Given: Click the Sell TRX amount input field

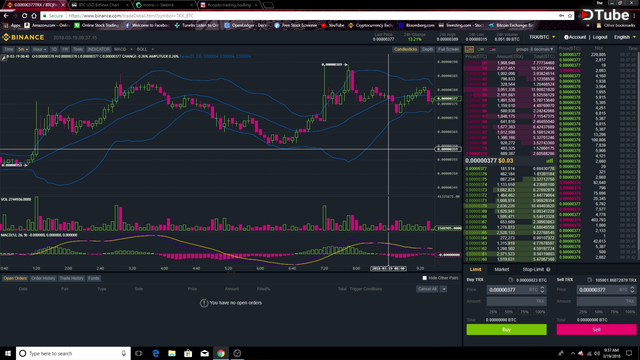Looking at the screenshot, I should (x=606, y=301).
